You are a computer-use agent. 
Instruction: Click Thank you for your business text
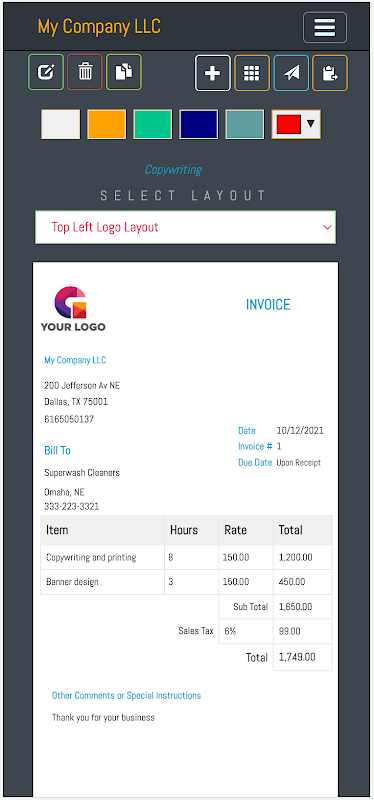click(x=103, y=717)
